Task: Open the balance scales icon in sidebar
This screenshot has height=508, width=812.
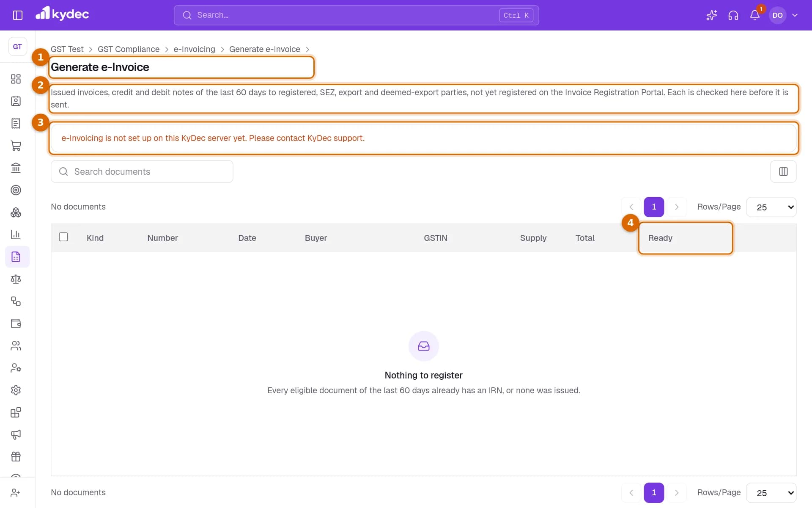Action: pyautogui.click(x=16, y=279)
